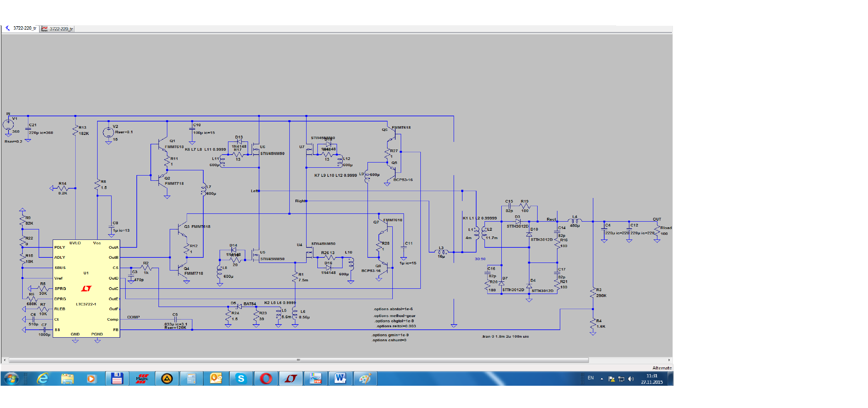The image size is (868, 408).
Task: Click the R13 182K resistor label
Action: 84,130
